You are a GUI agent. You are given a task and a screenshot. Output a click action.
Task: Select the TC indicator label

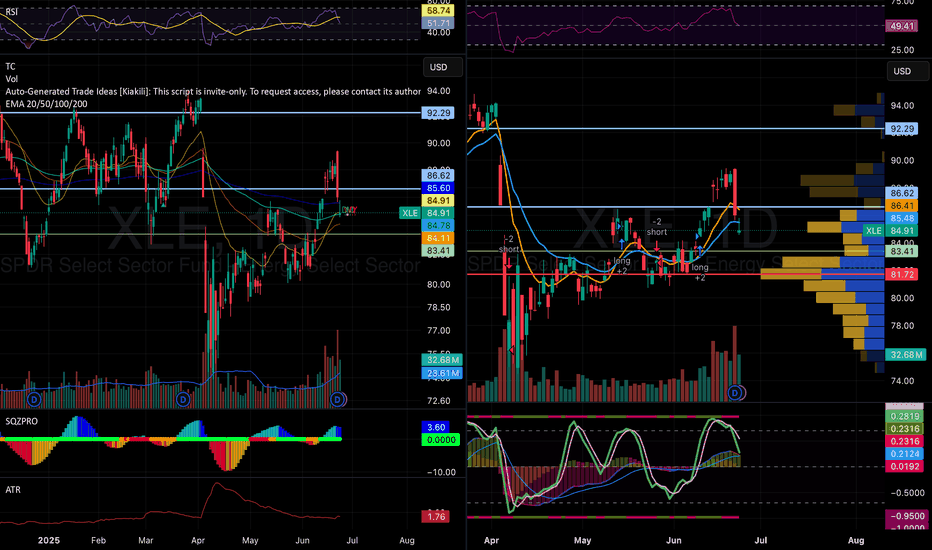[10, 67]
